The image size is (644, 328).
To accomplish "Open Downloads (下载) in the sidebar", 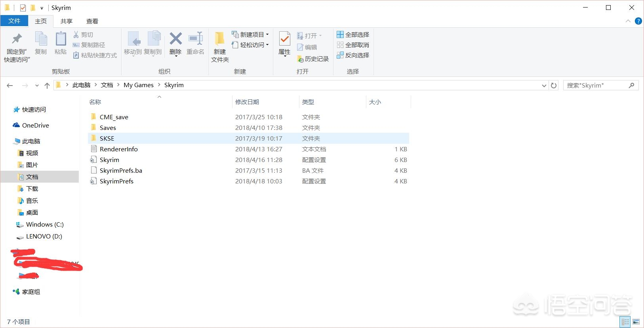I will click(29, 189).
